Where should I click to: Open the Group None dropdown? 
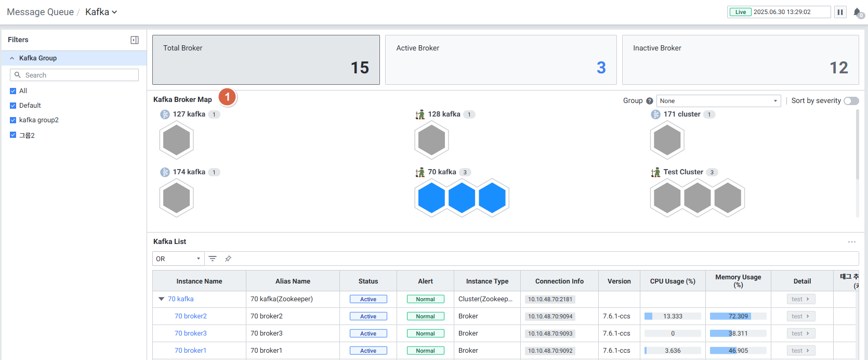[x=718, y=101]
